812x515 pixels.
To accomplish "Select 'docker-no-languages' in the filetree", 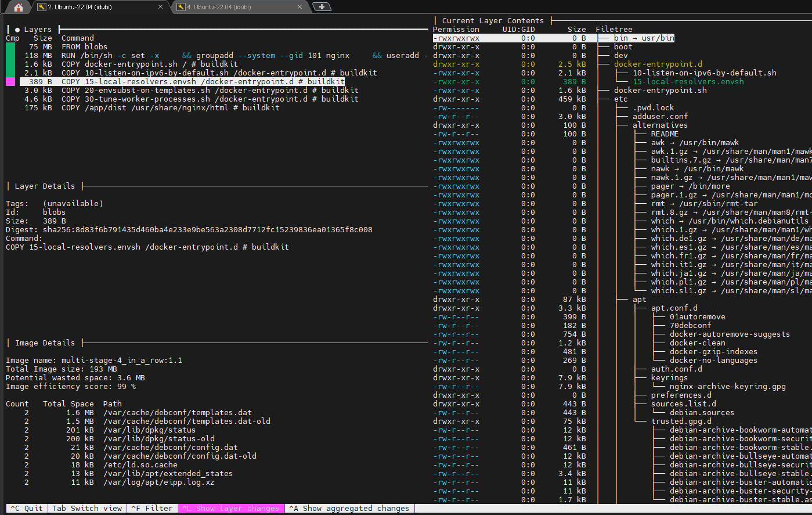I will pos(714,360).
